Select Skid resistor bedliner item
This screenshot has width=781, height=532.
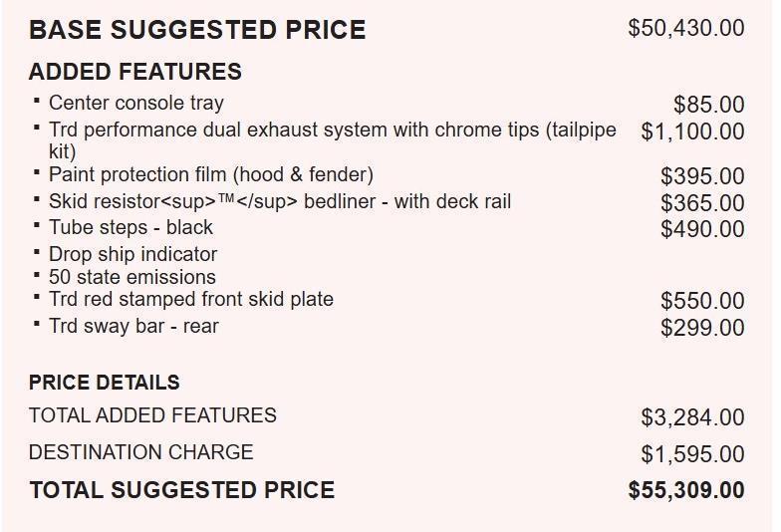point(280,201)
